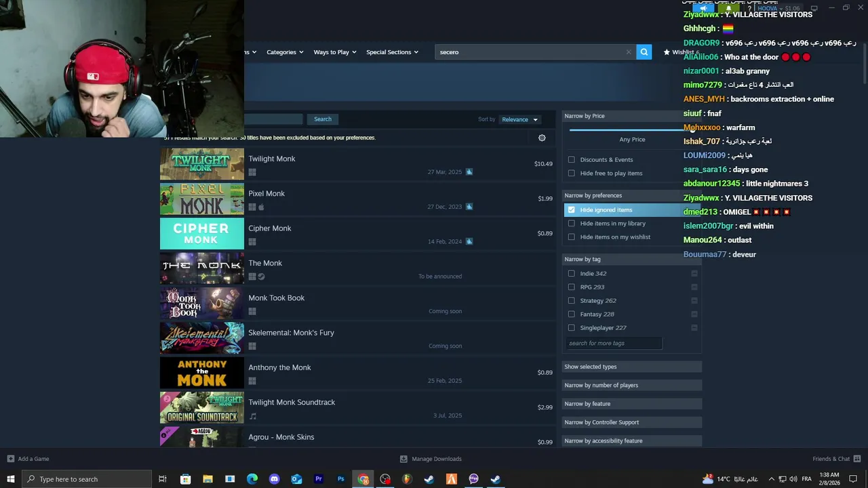Open the Categories store menu
Image resolution: width=868 pixels, height=488 pixels.
click(285, 52)
